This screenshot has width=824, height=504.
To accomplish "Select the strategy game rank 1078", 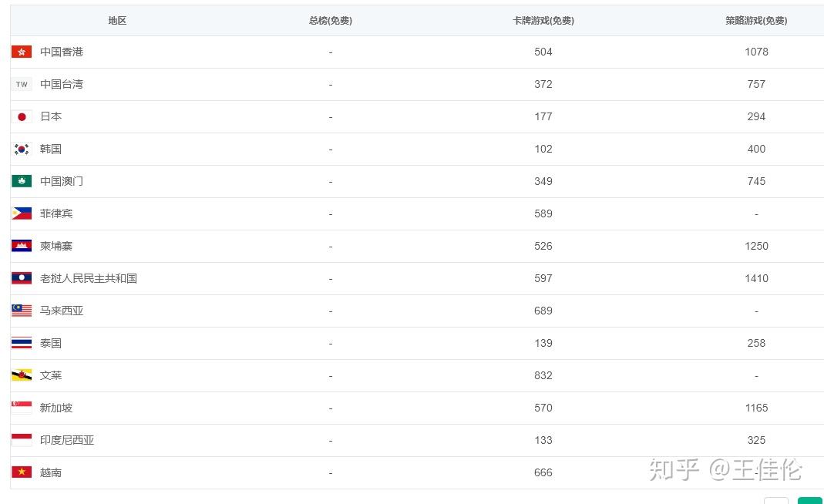I will pyautogui.click(x=756, y=52).
